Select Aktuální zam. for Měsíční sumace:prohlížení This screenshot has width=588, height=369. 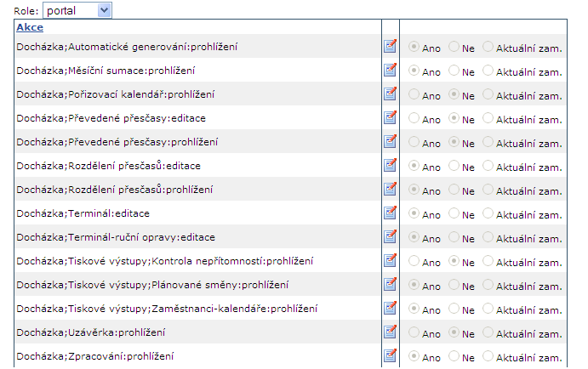coord(488,70)
